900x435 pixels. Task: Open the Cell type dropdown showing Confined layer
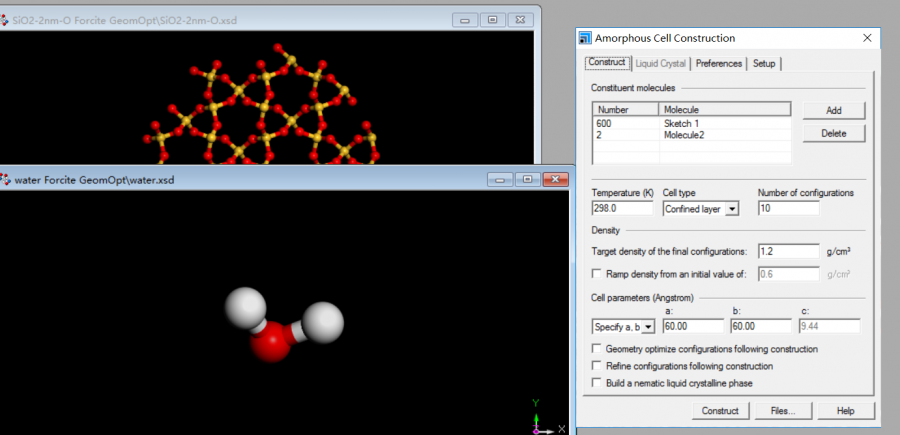[731, 209]
